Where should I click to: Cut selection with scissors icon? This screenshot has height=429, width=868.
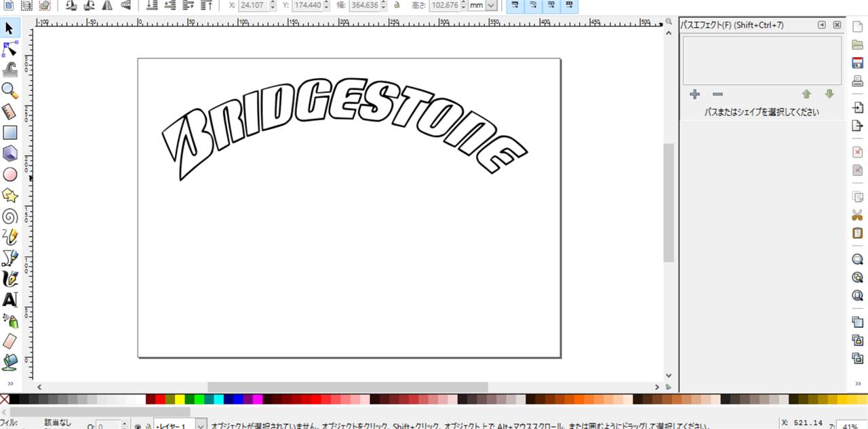click(x=857, y=215)
